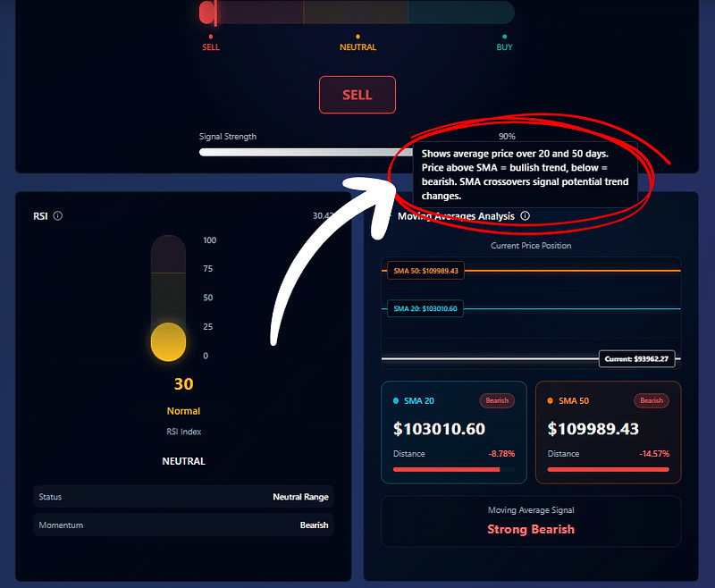The width and height of the screenshot is (715, 588).
Task: Click the Bearish badge on SMA 20 card
Action: coord(497,401)
